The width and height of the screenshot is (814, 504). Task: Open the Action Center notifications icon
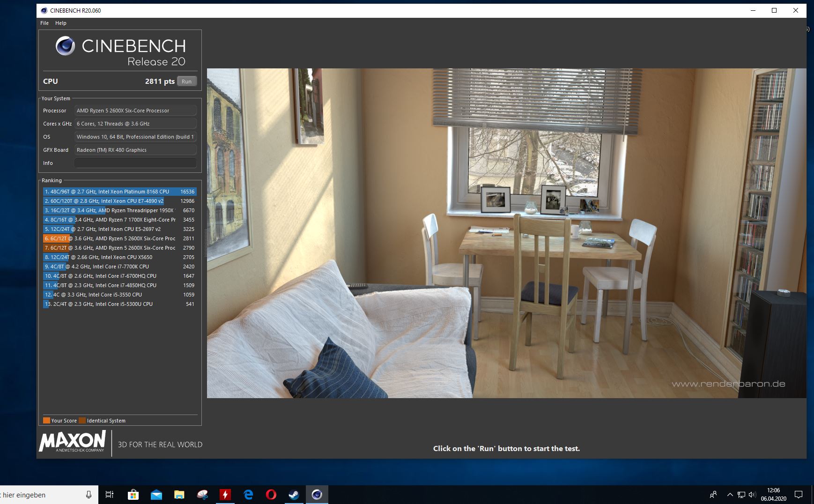[799, 495]
